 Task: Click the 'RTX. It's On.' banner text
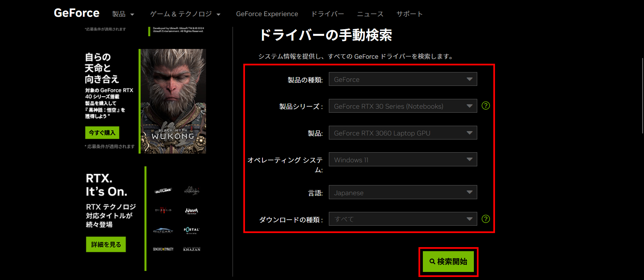106,185
